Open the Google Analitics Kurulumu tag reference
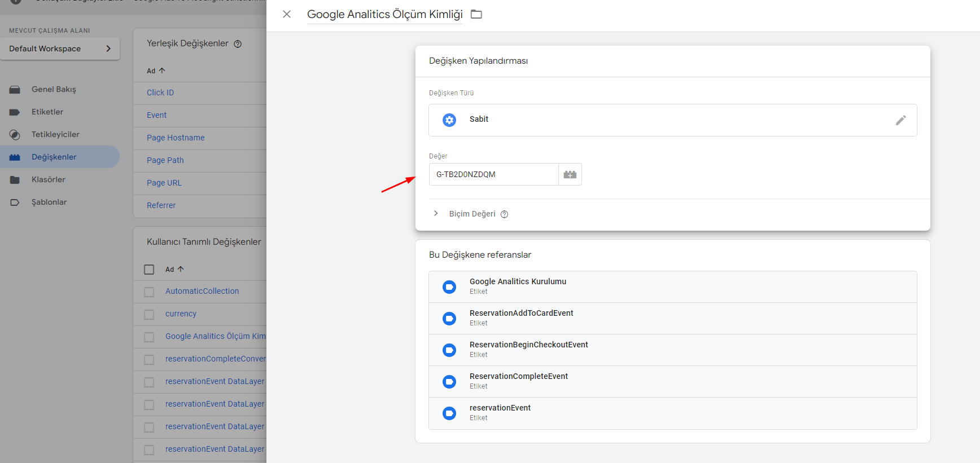This screenshot has height=463, width=980. (673, 286)
